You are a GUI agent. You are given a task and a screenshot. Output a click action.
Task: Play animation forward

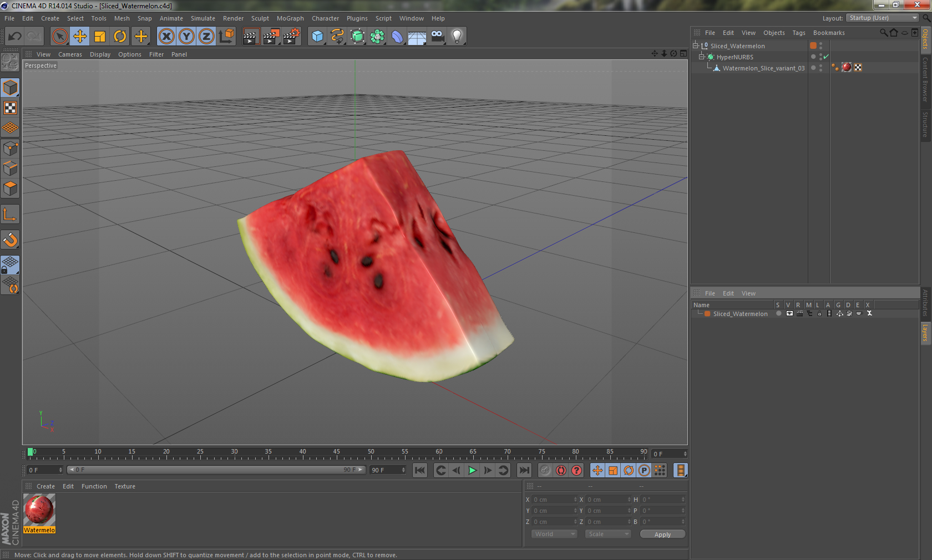coord(472,470)
